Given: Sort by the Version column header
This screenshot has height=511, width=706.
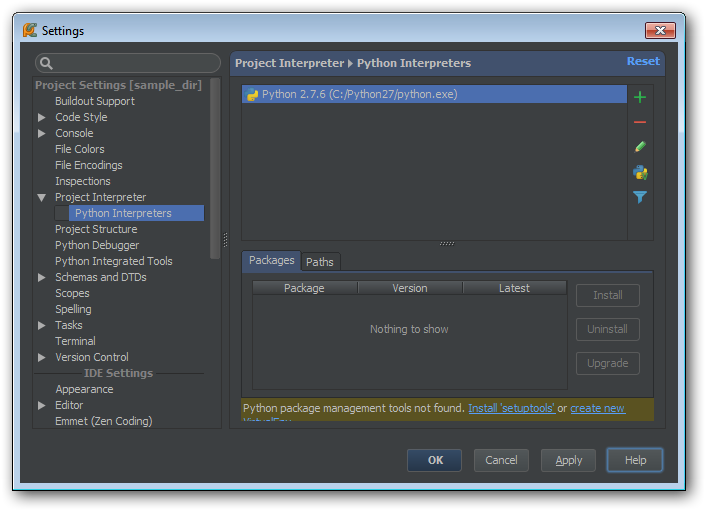Looking at the screenshot, I should tap(410, 288).
